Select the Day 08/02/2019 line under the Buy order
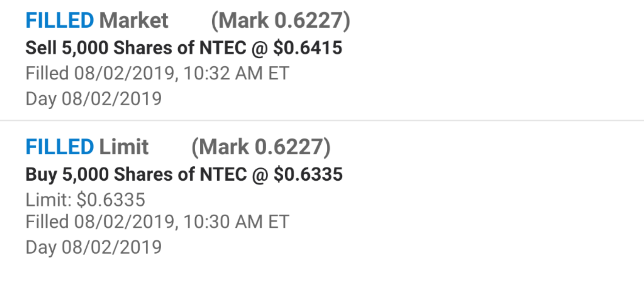This screenshot has height=301, width=644. coord(93,247)
